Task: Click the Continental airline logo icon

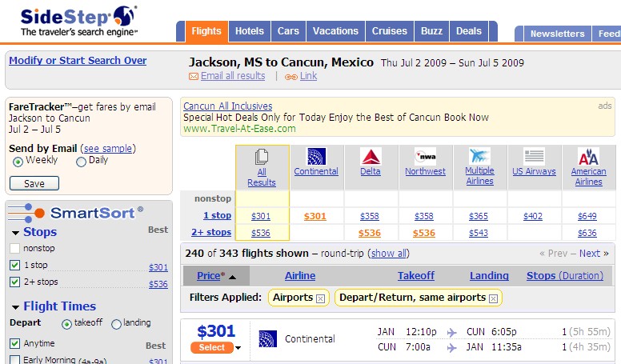Action: (316, 157)
